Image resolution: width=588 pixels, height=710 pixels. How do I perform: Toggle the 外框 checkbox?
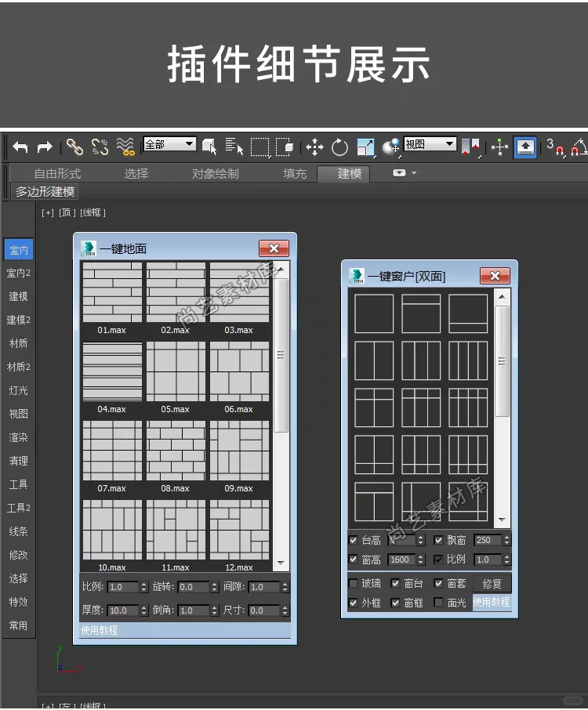point(354,603)
